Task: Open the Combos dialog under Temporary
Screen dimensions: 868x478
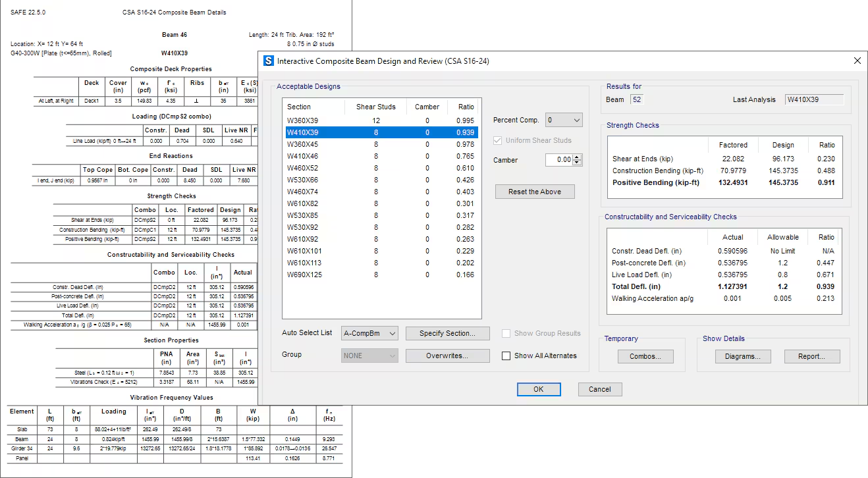Action: point(645,356)
